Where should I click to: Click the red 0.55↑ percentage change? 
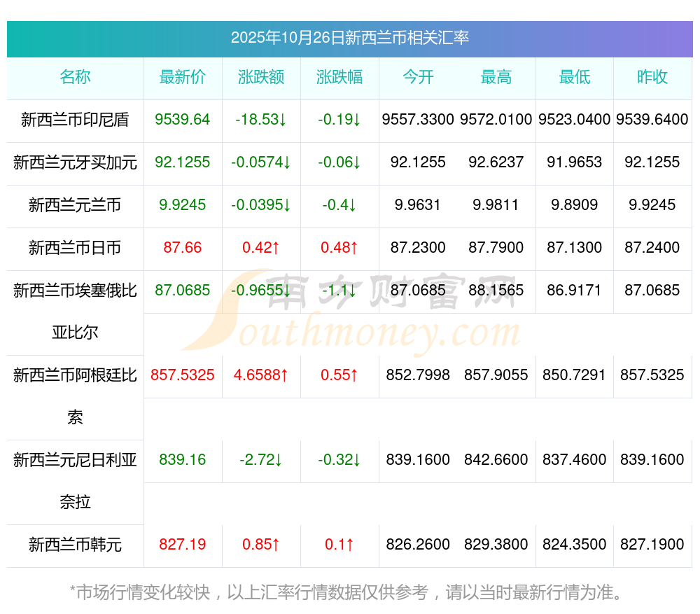pos(339,375)
